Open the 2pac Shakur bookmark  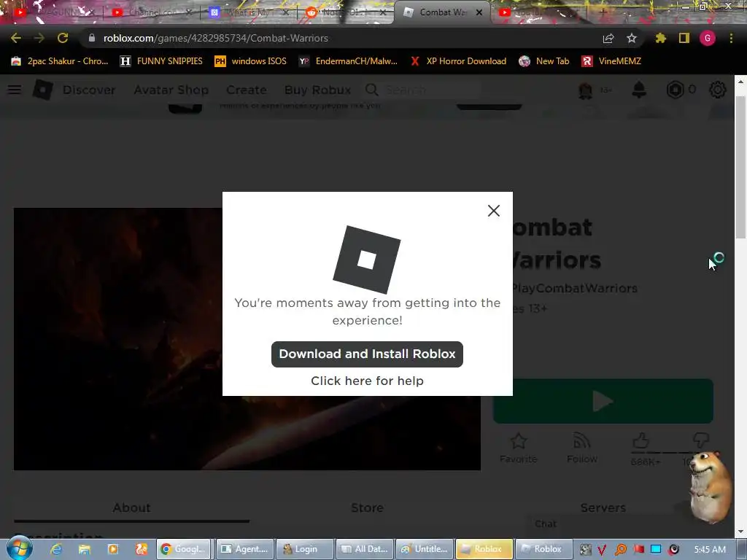(x=60, y=61)
